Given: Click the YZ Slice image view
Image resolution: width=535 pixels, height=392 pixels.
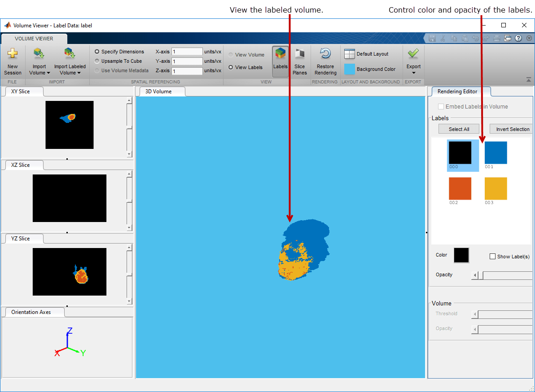Looking at the screenshot, I should 69,272.
